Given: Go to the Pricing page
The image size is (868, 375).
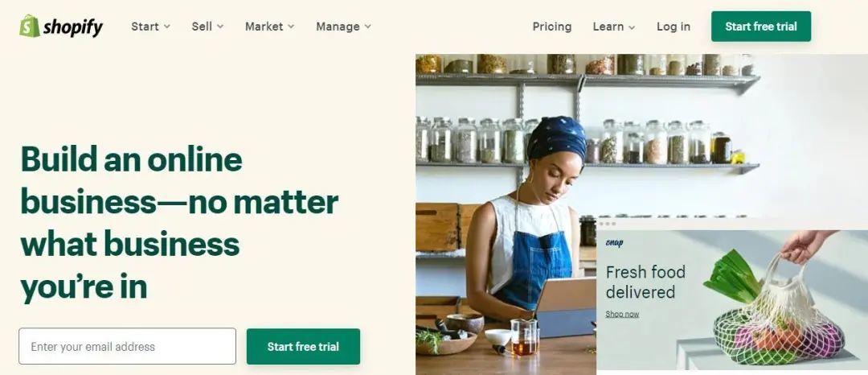Looking at the screenshot, I should [552, 27].
